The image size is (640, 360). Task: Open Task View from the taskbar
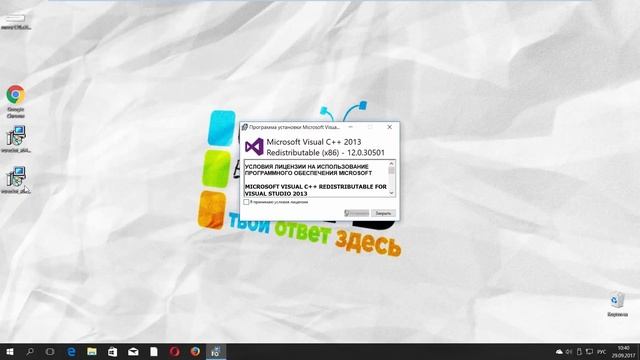point(50,351)
